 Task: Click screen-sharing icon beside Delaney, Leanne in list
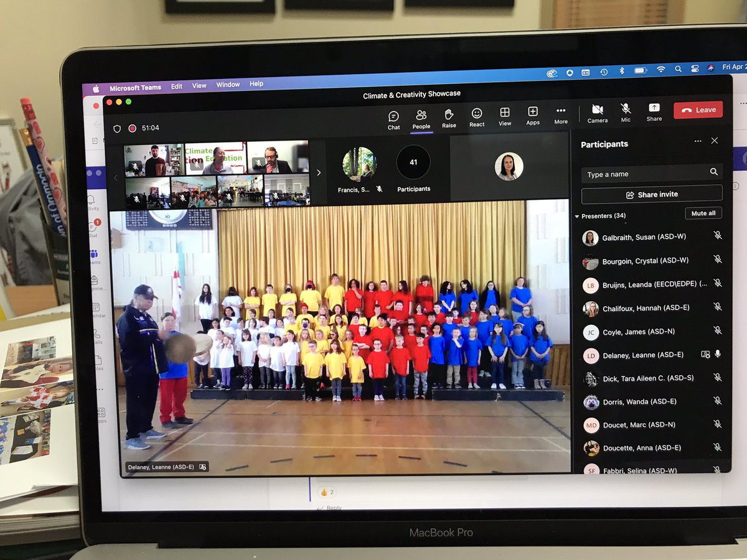705,354
